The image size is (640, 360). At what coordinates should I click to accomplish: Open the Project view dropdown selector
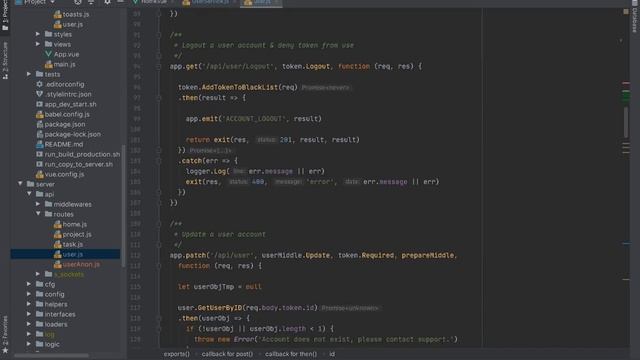coord(35,2)
